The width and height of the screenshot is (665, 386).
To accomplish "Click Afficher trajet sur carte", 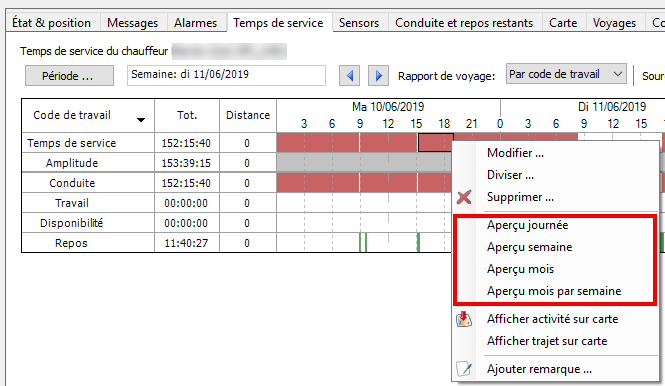I will click(x=547, y=341).
